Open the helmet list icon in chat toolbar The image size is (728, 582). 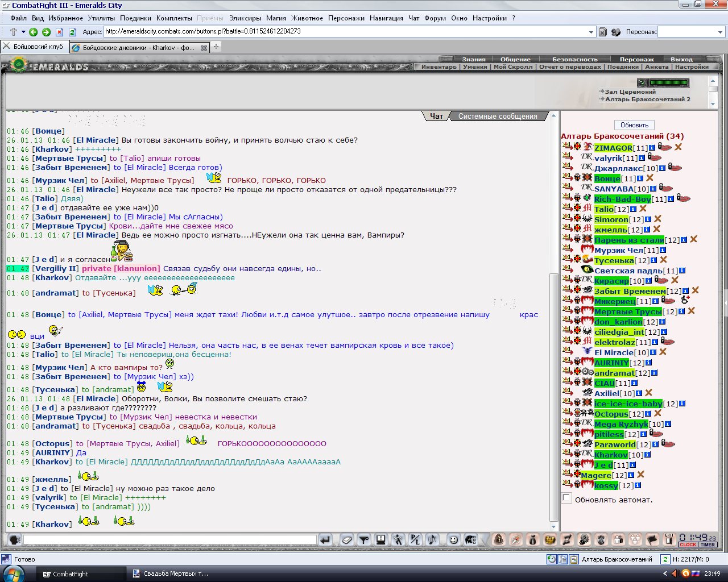click(470, 539)
